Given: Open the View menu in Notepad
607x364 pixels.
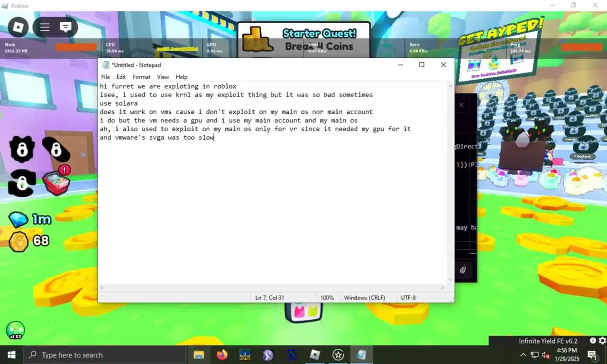Looking at the screenshot, I should (x=163, y=77).
